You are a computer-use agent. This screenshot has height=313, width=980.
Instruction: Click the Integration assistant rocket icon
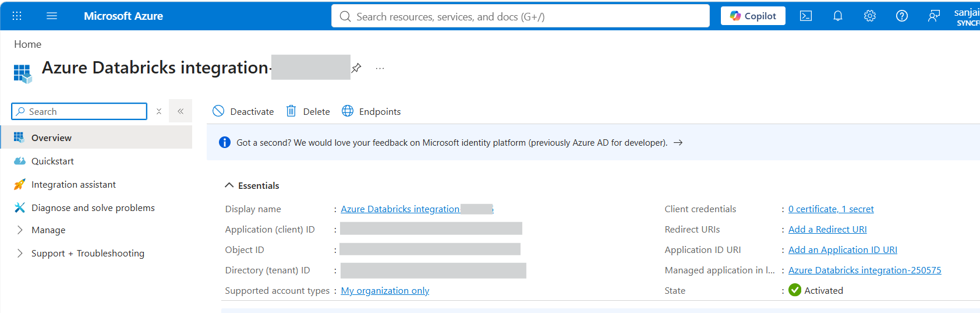coord(19,184)
